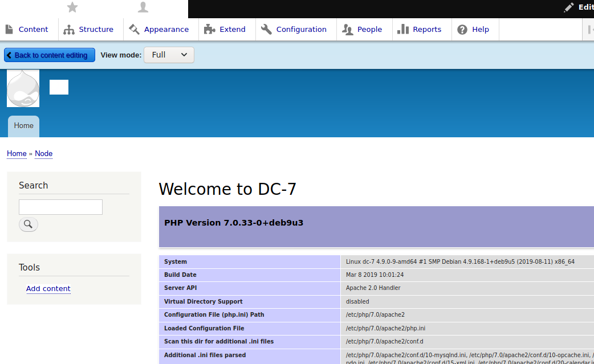Screen dimensions: 594x364
Task: Click the Mar 8 2019 10:01:24 value
Action: coord(375,275)
